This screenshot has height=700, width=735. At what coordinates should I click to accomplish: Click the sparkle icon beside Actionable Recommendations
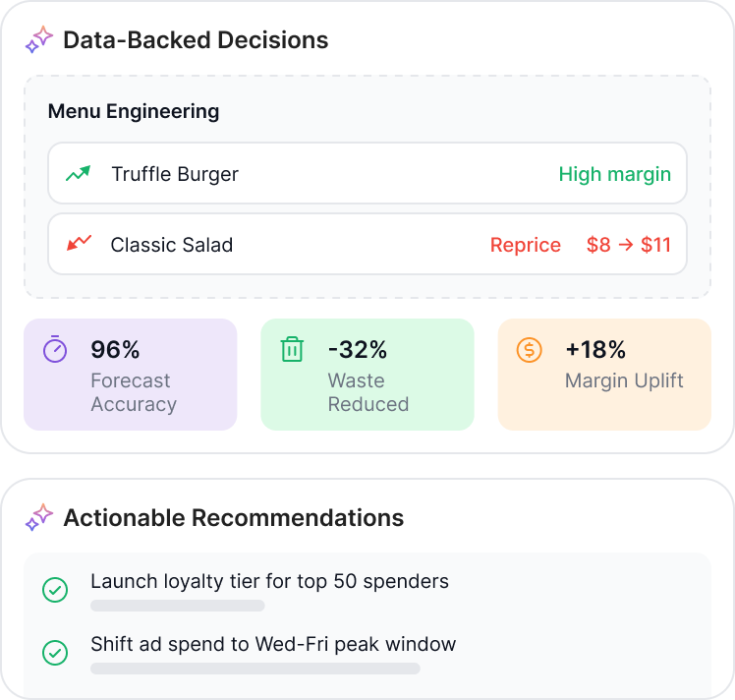click(x=39, y=518)
